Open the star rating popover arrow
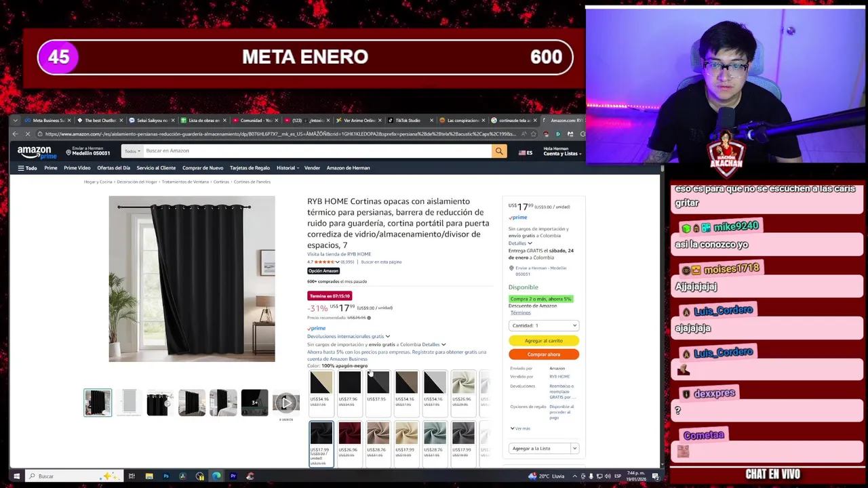Image resolution: width=868 pixels, height=488 pixels. point(338,262)
